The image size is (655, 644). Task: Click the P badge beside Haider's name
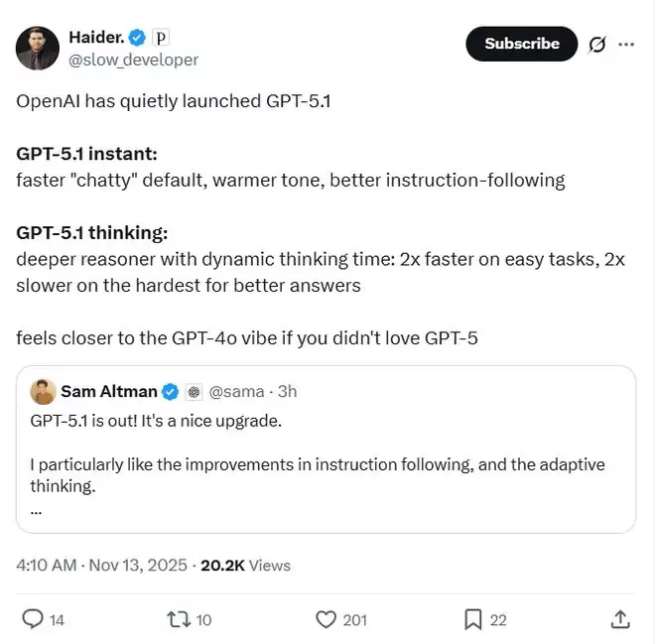tap(161, 38)
